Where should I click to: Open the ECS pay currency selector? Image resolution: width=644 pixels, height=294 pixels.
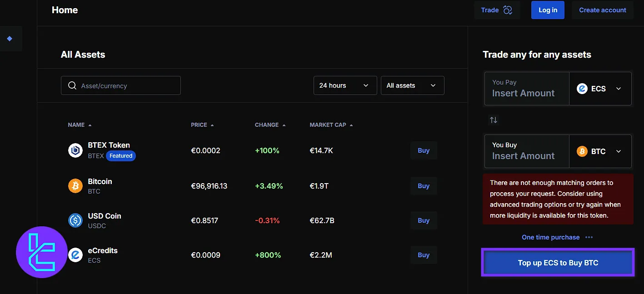pyautogui.click(x=599, y=89)
